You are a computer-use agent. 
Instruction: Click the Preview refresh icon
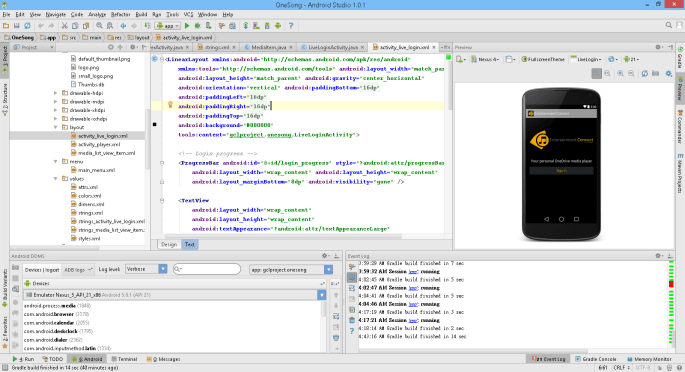(x=644, y=73)
